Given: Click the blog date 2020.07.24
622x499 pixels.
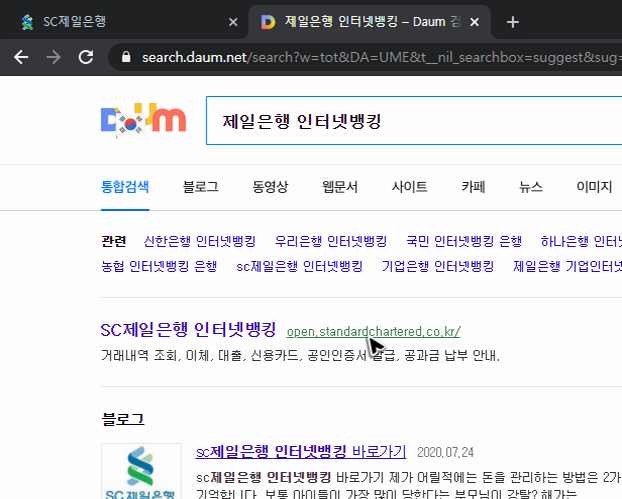Looking at the screenshot, I should pos(445,453).
